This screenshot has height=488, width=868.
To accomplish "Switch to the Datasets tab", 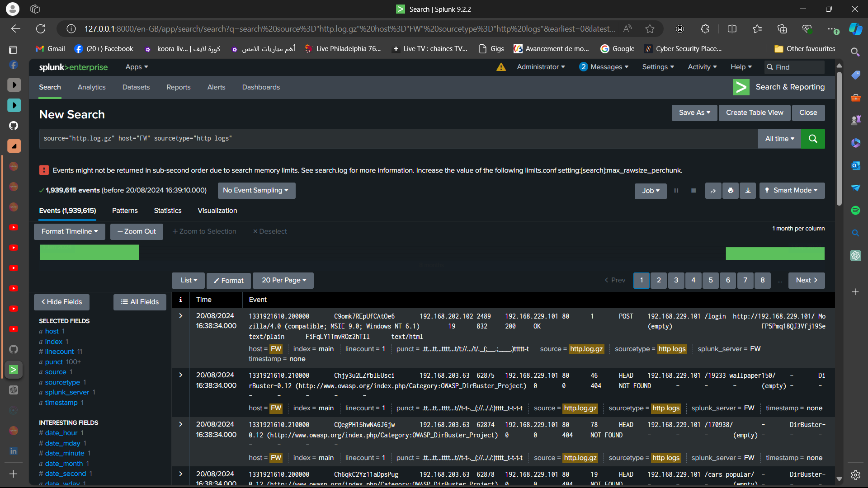I will tap(136, 87).
